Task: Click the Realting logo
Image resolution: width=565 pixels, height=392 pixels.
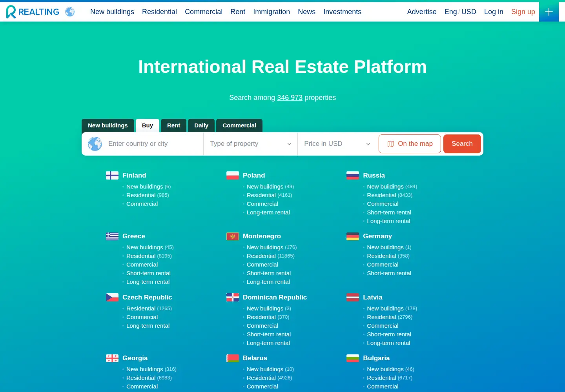Action: [33, 12]
